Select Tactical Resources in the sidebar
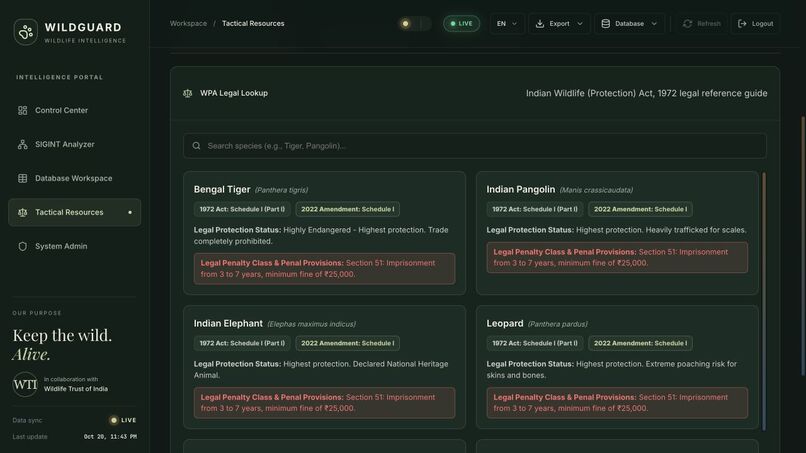Viewport: 806px width, 453px height. point(75,212)
